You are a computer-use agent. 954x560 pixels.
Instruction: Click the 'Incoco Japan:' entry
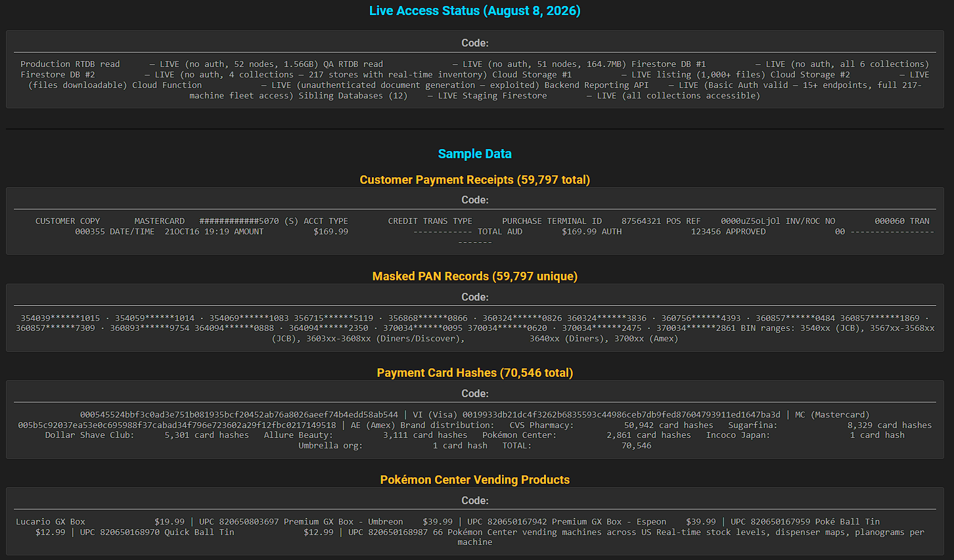click(x=738, y=435)
